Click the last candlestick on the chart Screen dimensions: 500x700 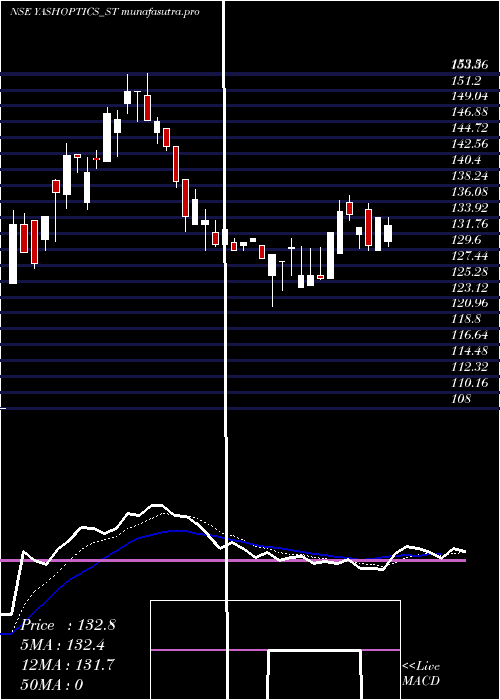(388, 232)
